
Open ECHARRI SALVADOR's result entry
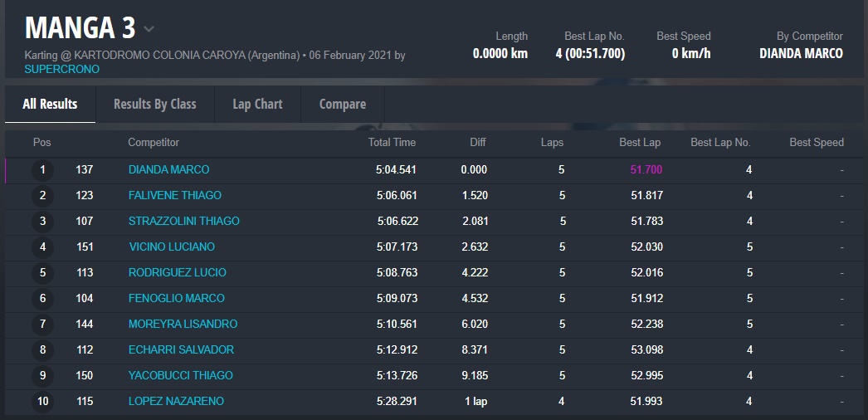click(181, 349)
